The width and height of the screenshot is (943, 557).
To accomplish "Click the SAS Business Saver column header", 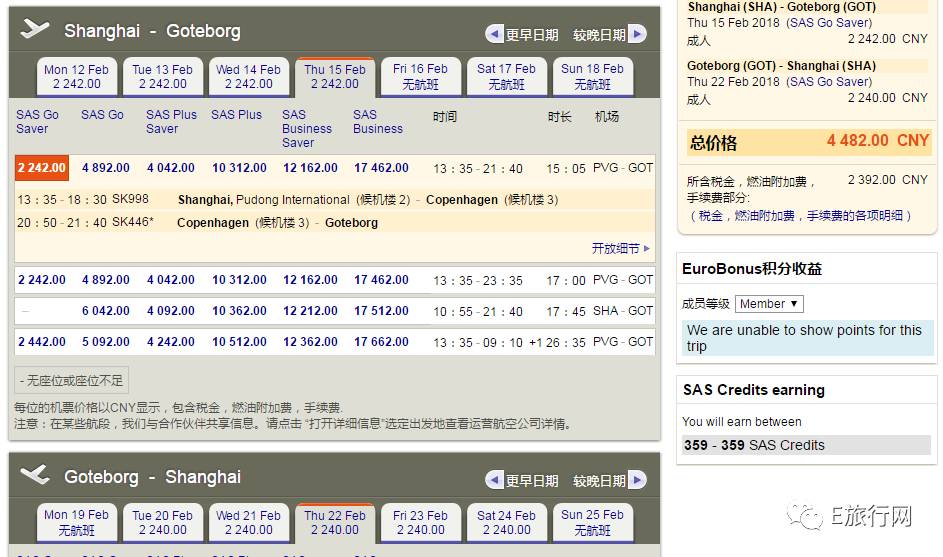I will point(307,128).
